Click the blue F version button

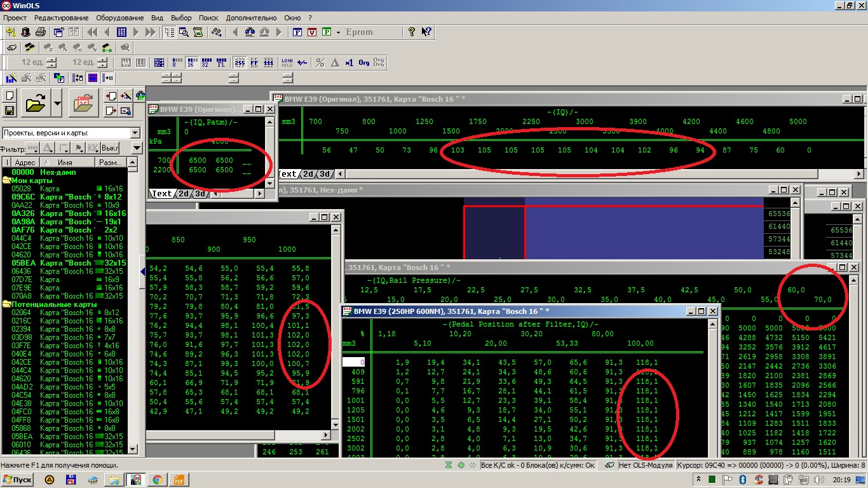(297, 32)
